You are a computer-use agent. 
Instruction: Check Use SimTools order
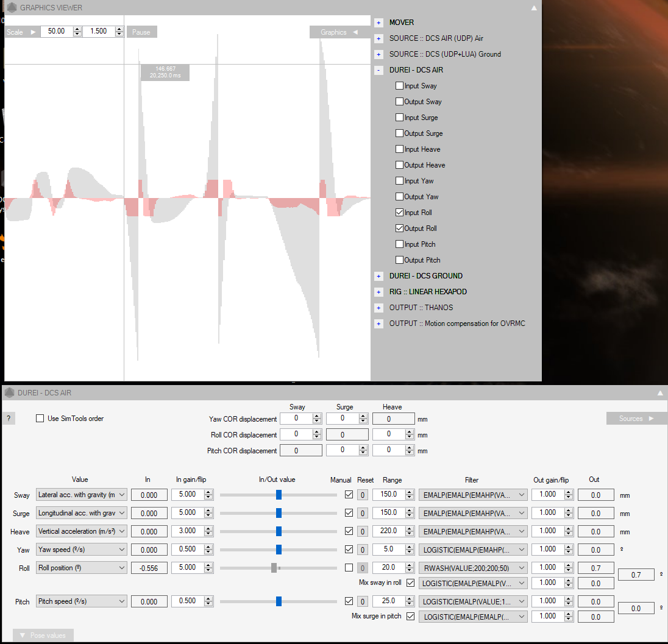click(40, 418)
